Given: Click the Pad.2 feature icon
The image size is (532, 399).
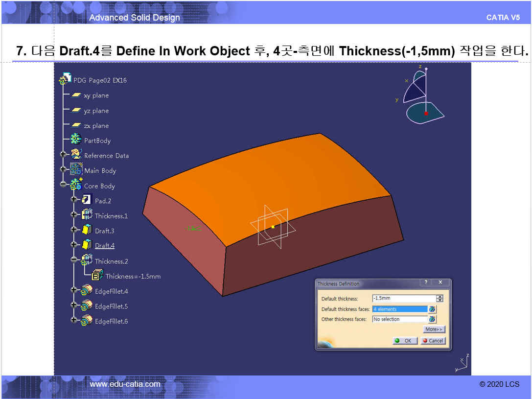Looking at the screenshot, I should [x=87, y=200].
